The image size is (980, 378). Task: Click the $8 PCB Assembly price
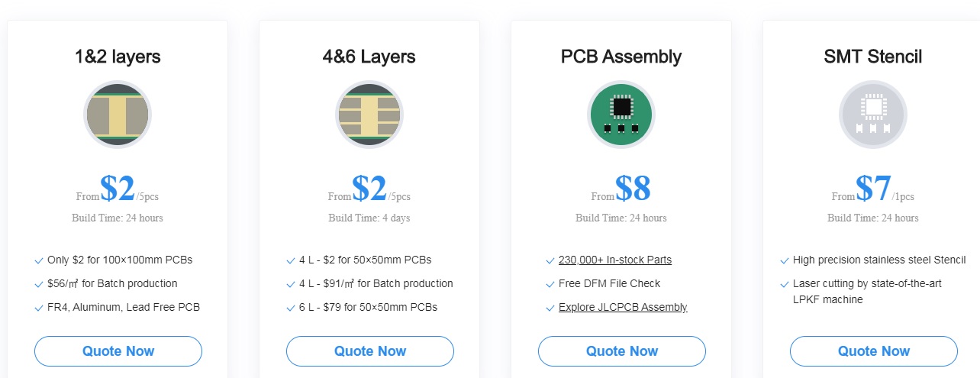tap(633, 189)
